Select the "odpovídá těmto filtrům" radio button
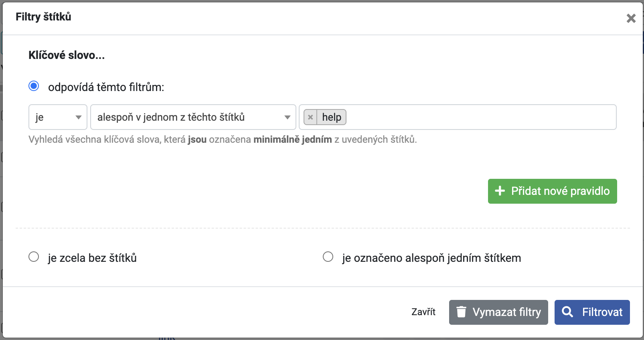Image resolution: width=644 pixels, height=340 pixels. [x=34, y=86]
